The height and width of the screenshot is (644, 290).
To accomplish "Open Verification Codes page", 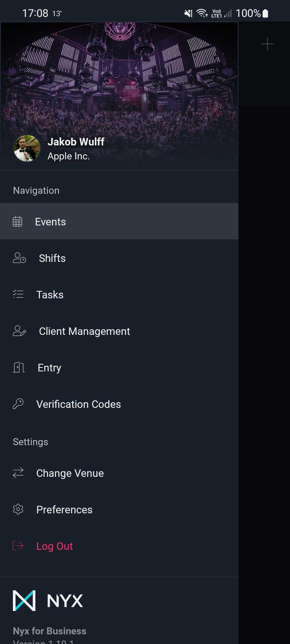I will tap(119, 404).
